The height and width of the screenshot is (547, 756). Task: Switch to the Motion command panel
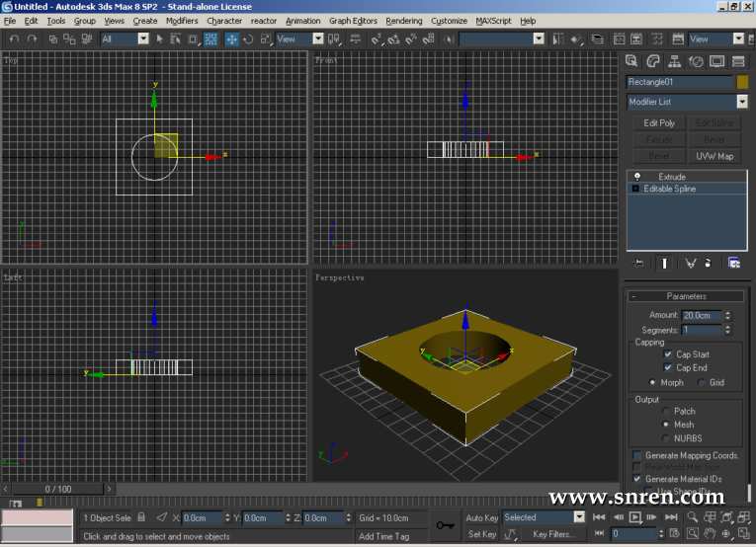coord(696,61)
